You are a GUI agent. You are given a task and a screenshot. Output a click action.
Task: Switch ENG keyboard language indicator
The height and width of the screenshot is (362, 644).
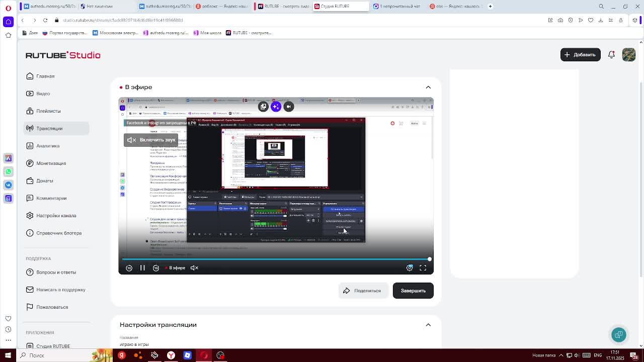597,355
